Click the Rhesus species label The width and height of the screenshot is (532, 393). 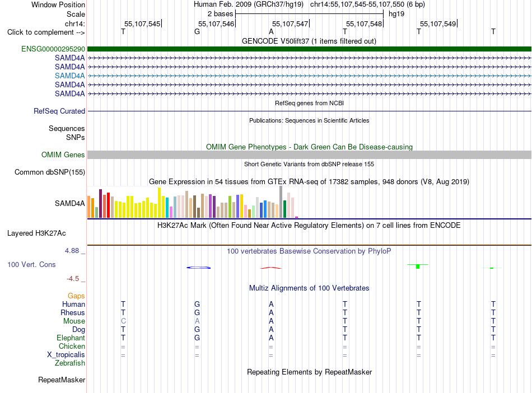tap(73, 312)
